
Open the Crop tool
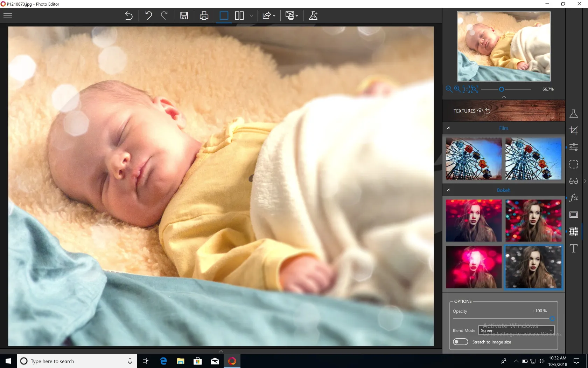tap(574, 130)
